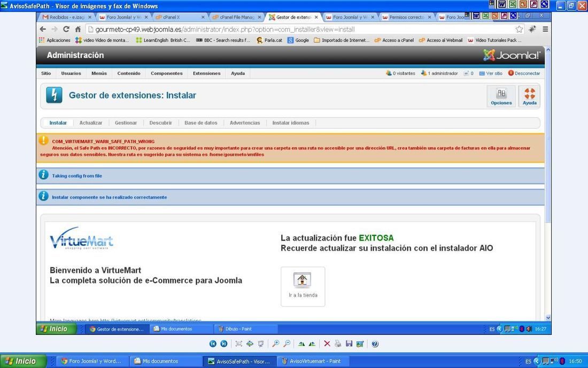Click the Desconectar link
Image resolution: width=588 pixels, height=368 pixels.
pos(524,73)
